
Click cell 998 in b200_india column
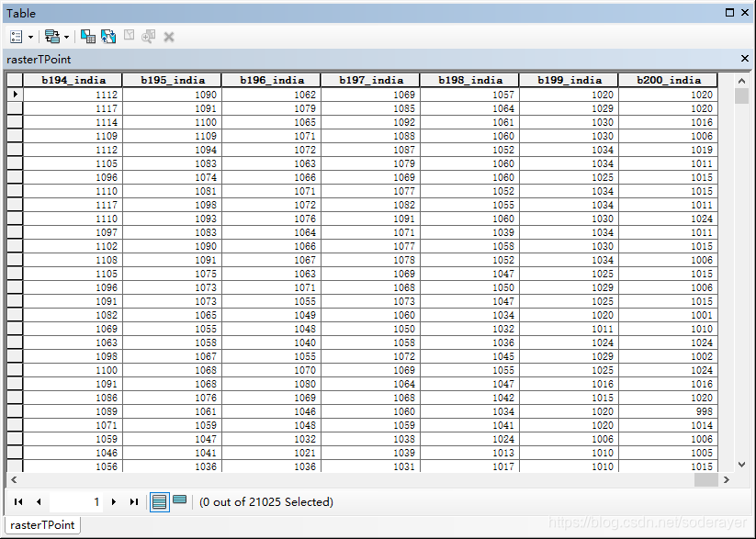click(x=668, y=411)
